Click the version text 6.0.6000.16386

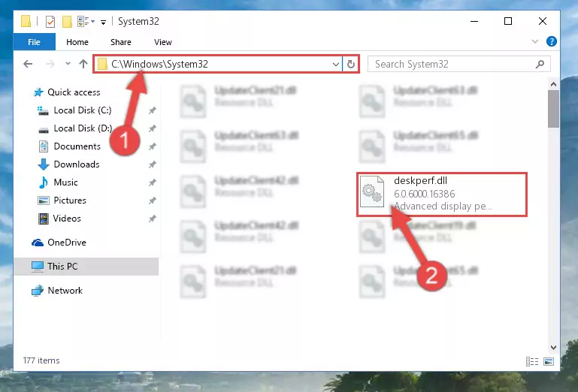(x=424, y=194)
